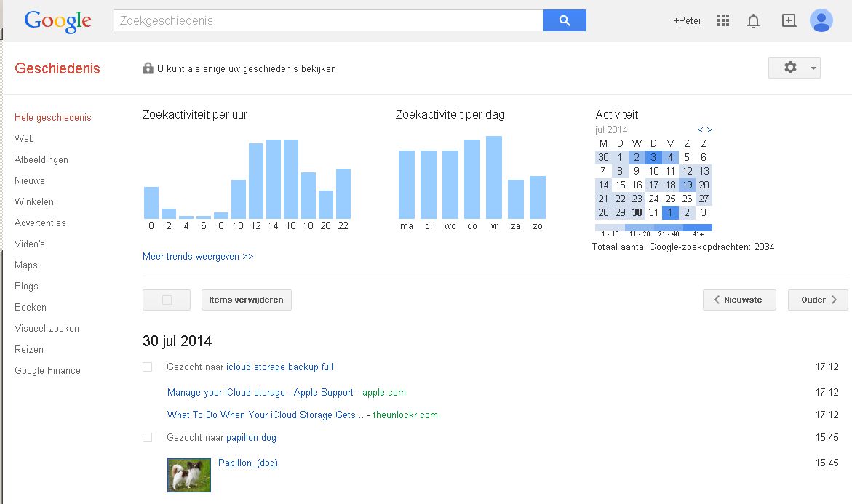The height and width of the screenshot is (504, 852).
Task: Go to previous month in calendar
Action: point(701,130)
